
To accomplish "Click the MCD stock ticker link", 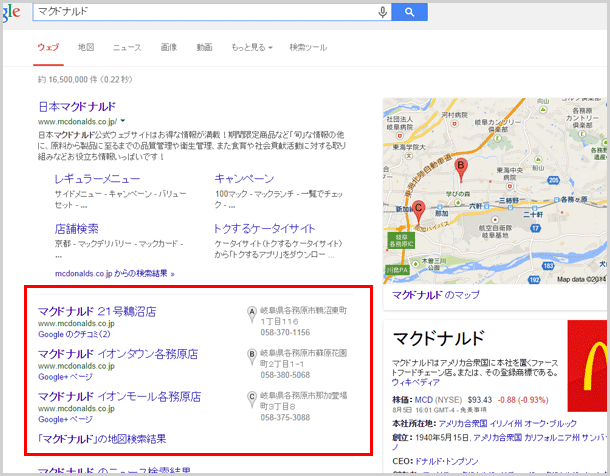I will tap(424, 400).
